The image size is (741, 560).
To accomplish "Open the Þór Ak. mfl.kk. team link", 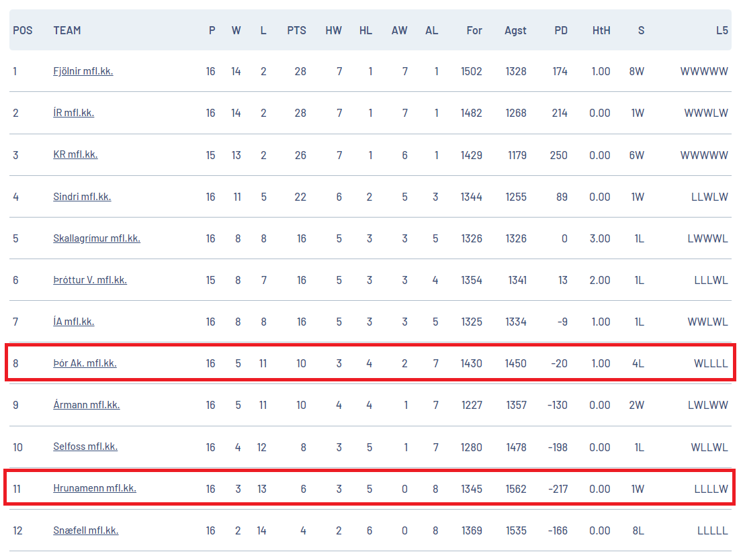I will point(85,363).
